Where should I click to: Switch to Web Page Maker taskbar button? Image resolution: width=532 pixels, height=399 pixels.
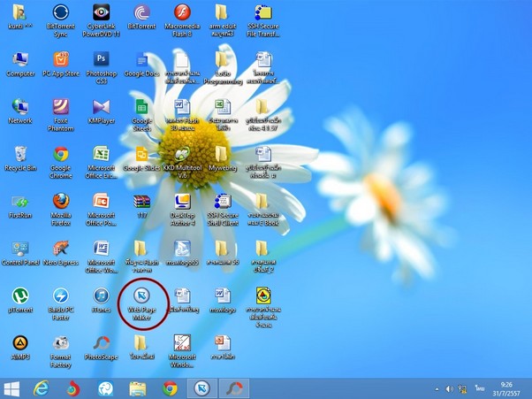(x=202, y=388)
